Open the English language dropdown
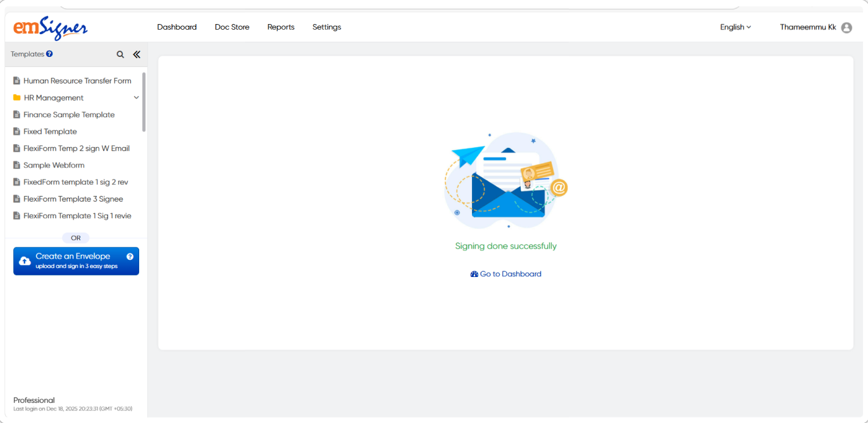Screen dimensions: 868x423 [735, 27]
